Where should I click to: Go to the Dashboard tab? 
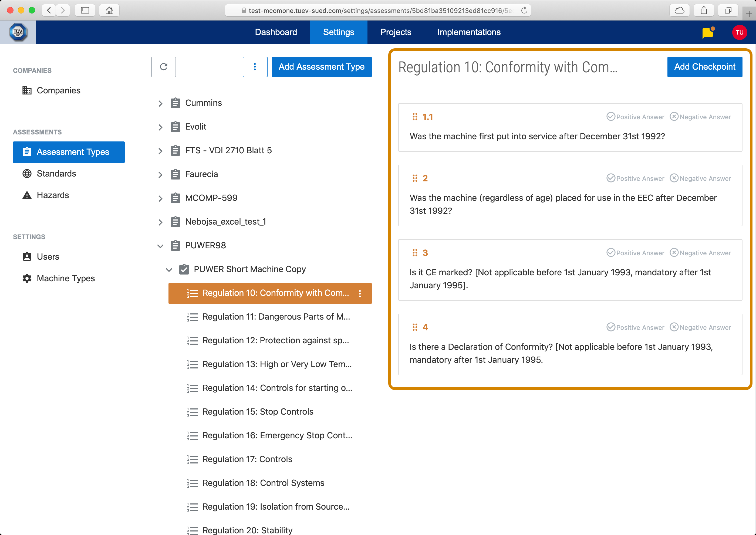pyautogui.click(x=276, y=32)
